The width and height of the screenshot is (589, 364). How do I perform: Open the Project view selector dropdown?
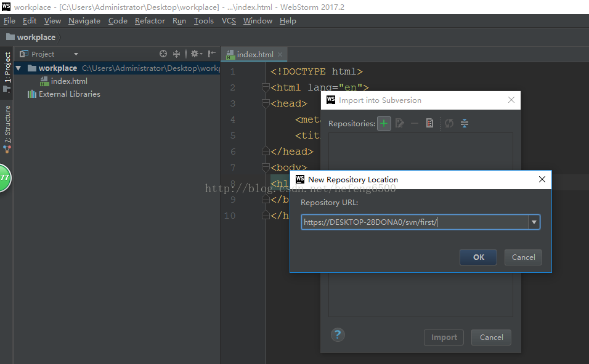tap(76, 54)
